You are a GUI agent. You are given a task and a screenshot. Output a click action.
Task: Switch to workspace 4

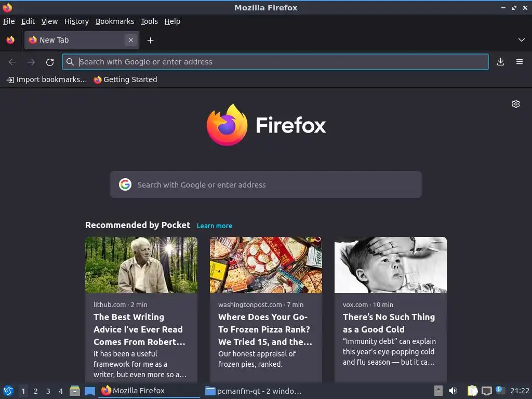(61, 391)
